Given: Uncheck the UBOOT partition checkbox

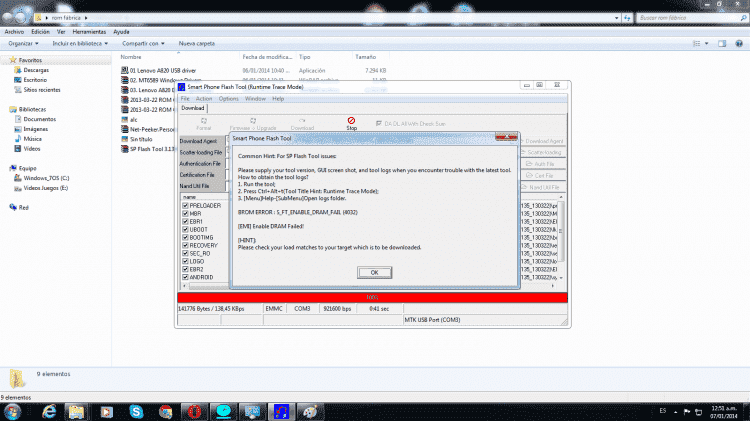Looking at the screenshot, I should coord(185,230).
